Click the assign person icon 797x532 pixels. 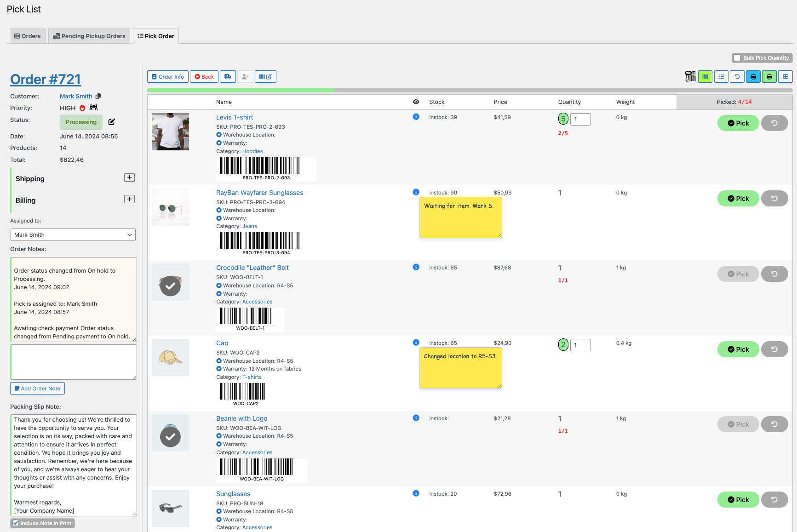coord(245,76)
